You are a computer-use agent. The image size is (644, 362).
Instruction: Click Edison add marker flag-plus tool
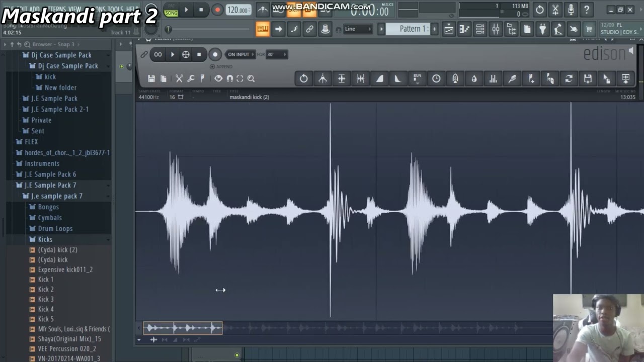(531, 78)
